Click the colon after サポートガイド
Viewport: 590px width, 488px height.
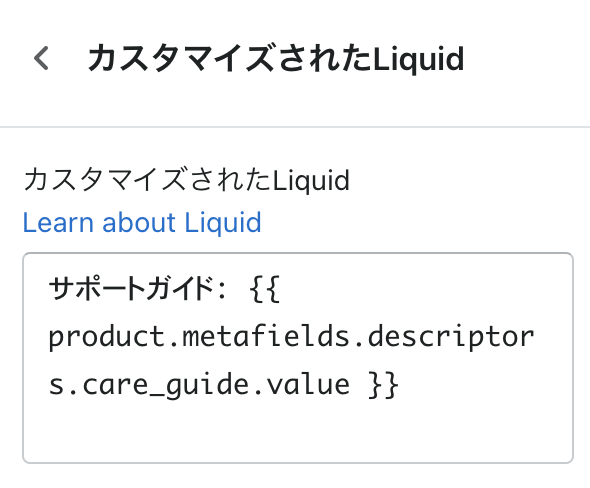tap(222, 290)
